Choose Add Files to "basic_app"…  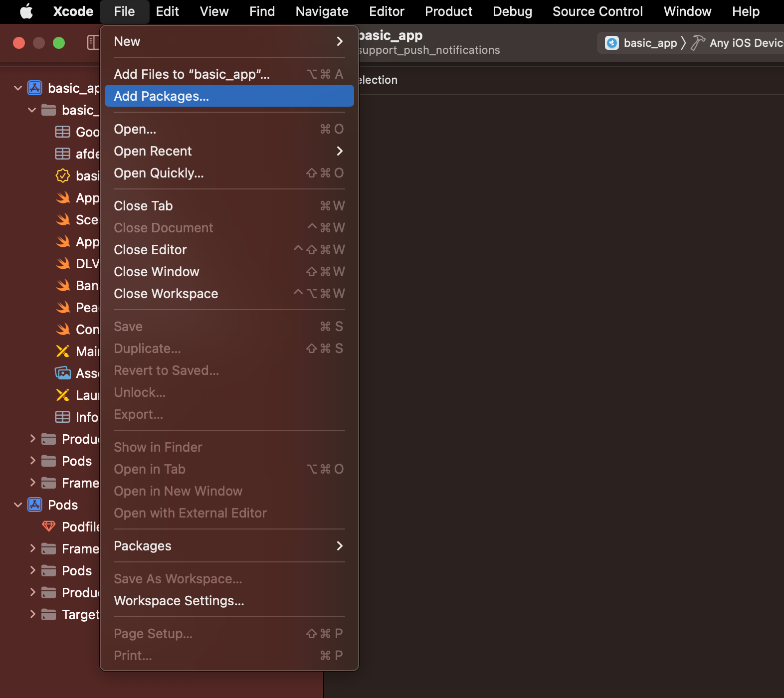(x=229, y=74)
